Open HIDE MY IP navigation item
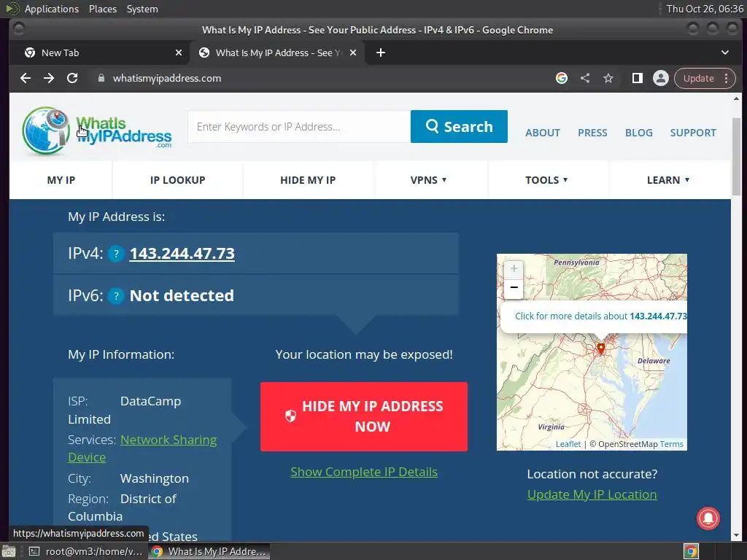 [308, 180]
